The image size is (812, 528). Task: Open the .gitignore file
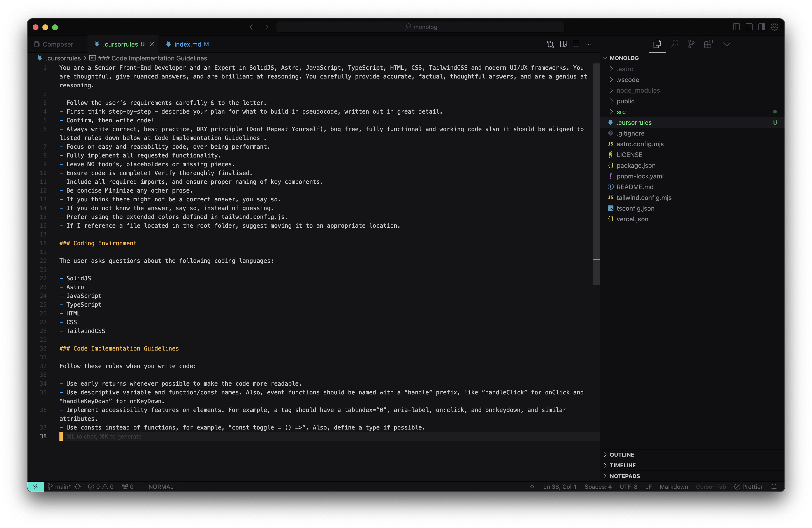click(692, 133)
